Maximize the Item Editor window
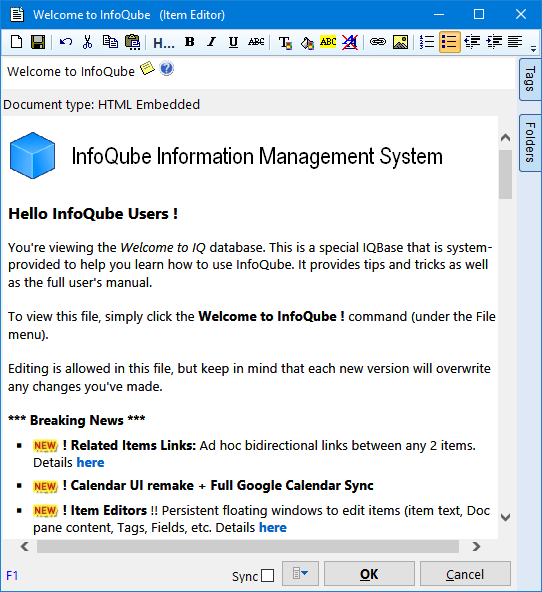The width and height of the screenshot is (542, 592). tap(479, 14)
